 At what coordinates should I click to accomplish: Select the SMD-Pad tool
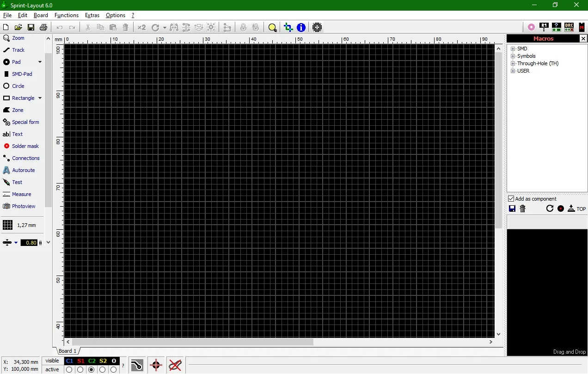tap(18, 74)
